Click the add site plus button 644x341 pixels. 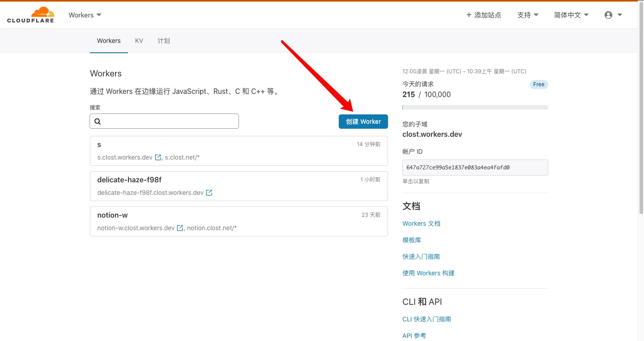click(483, 15)
